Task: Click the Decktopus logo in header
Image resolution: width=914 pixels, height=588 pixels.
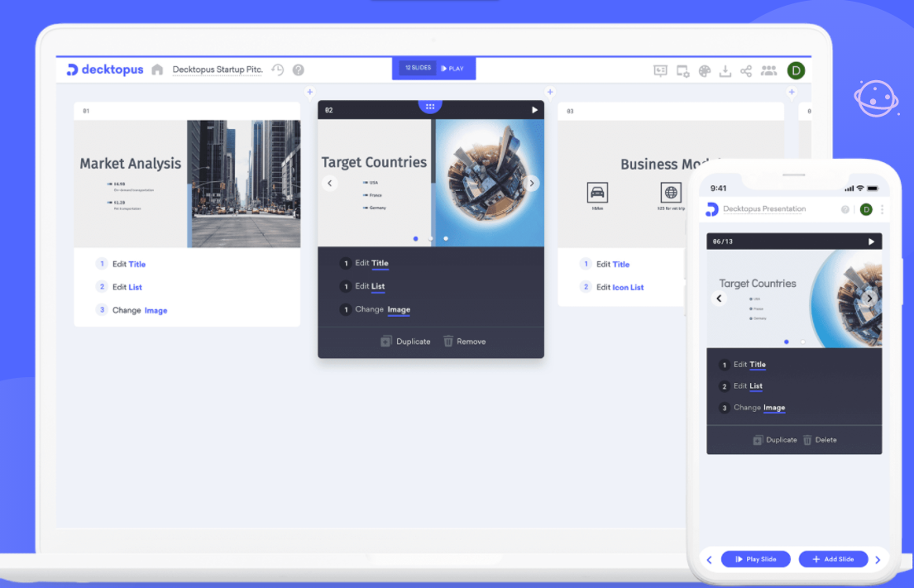Action: click(105, 69)
